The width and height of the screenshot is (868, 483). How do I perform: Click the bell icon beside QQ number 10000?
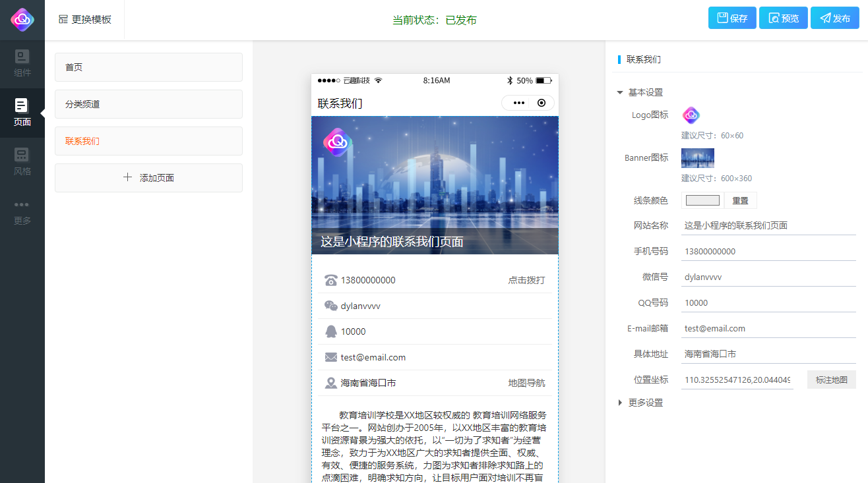[x=329, y=331]
